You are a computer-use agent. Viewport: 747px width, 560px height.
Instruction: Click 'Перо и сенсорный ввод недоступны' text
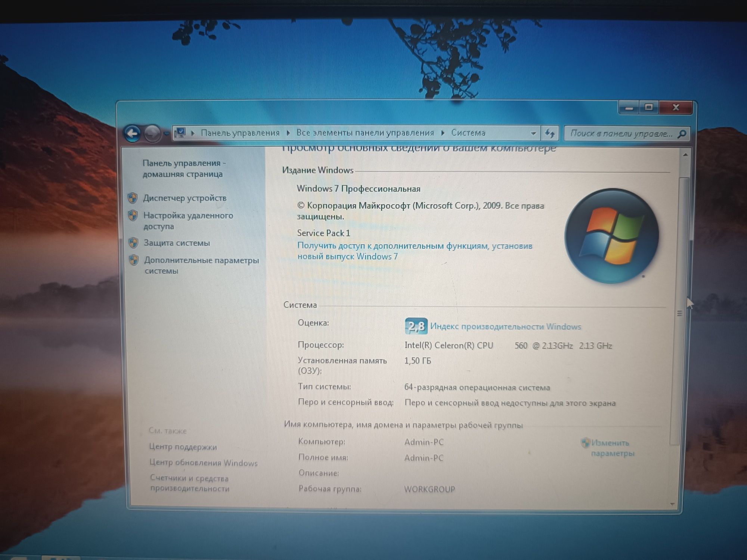pos(510,403)
